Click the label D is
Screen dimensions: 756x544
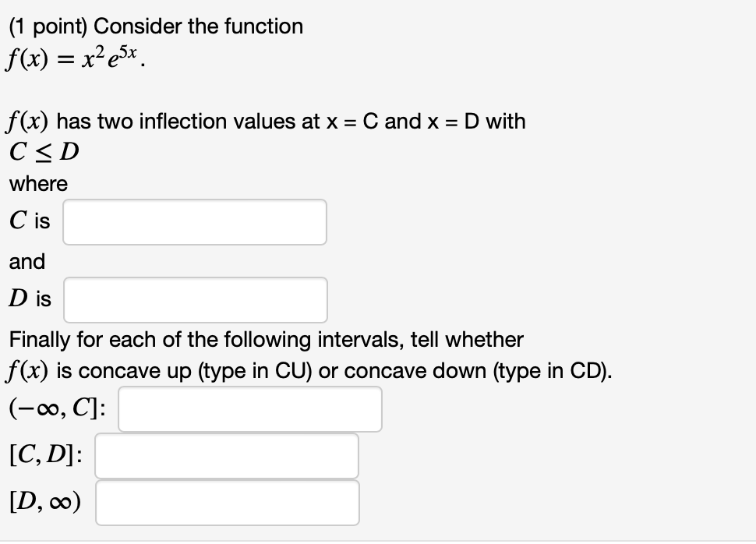tap(30, 298)
